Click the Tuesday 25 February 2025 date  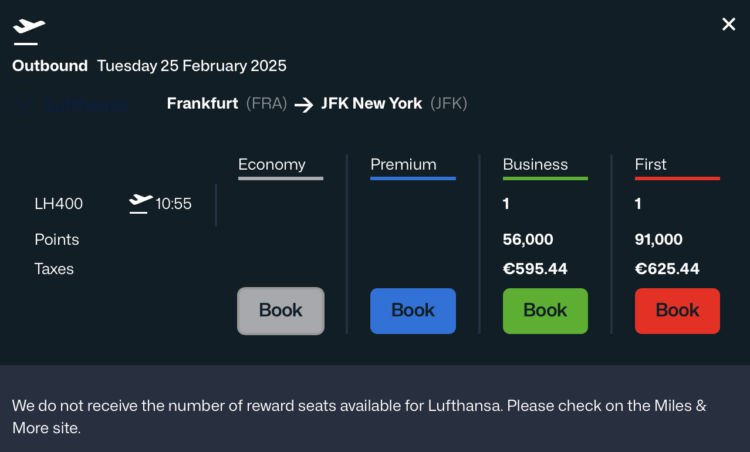192,66
